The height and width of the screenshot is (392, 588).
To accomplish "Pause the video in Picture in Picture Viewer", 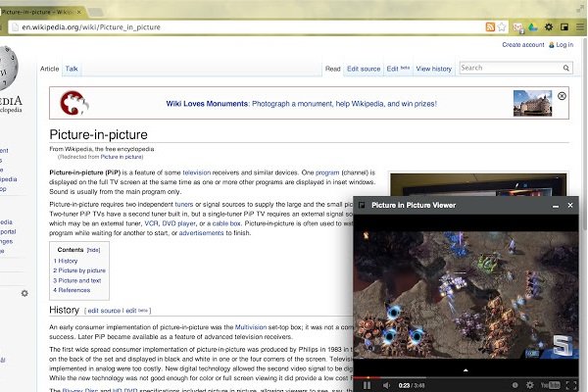I will [367, 385].
